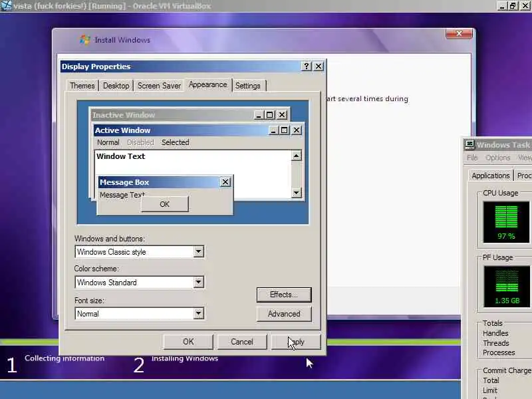This screenshot has width=532, height=399.
Task: Click the Message Box title in preview
Action: pyautogui.click(x=124, y=182)
